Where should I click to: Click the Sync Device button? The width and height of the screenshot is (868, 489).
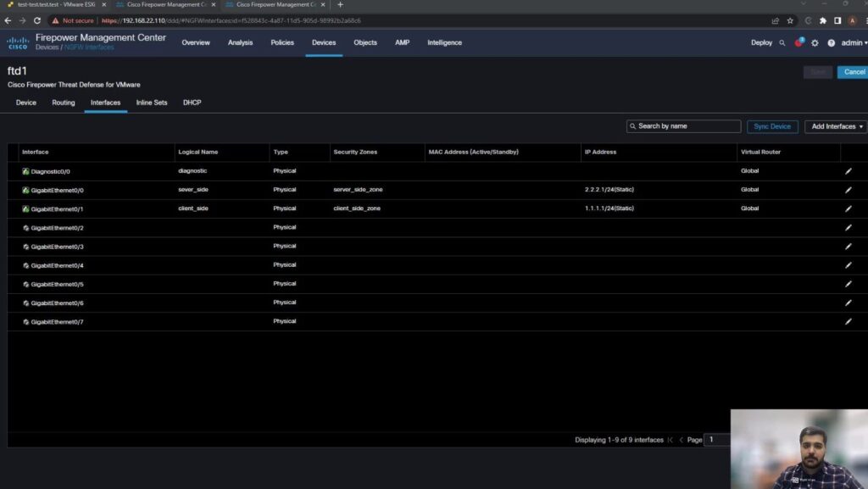(772, 126)
